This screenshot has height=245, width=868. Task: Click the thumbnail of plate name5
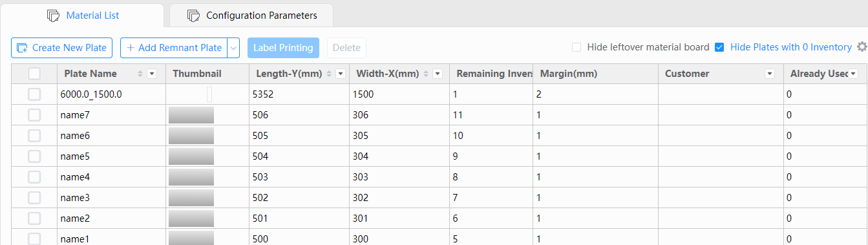point(191,156)
